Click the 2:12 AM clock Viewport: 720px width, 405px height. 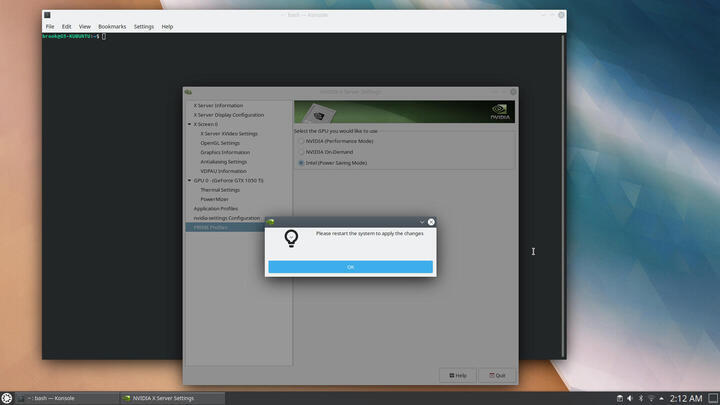[x=686, y=398]
